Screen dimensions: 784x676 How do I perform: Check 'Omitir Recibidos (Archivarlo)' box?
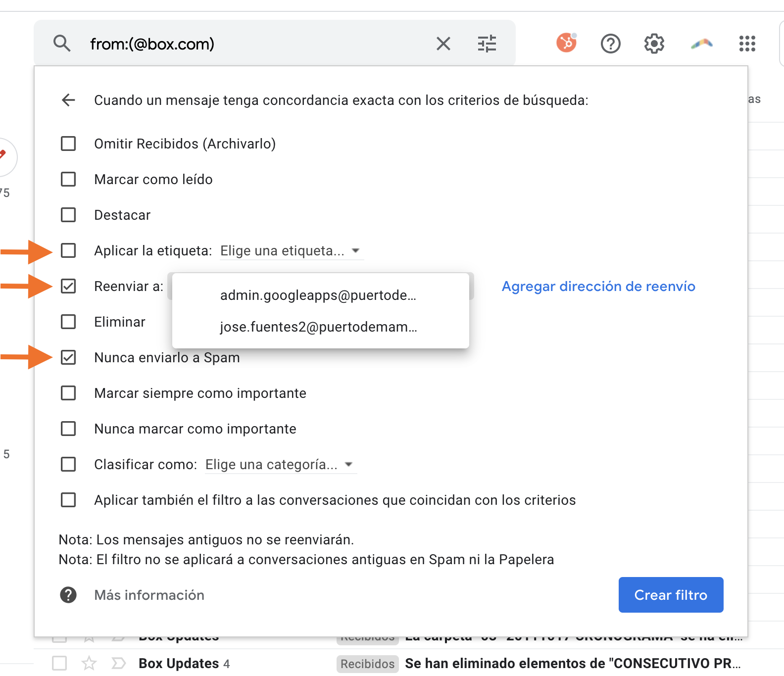[68, 144]
